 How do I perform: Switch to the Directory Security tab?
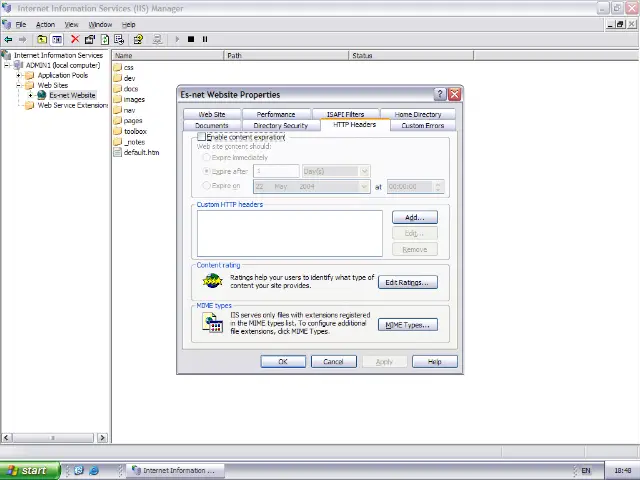pos(281,125)
